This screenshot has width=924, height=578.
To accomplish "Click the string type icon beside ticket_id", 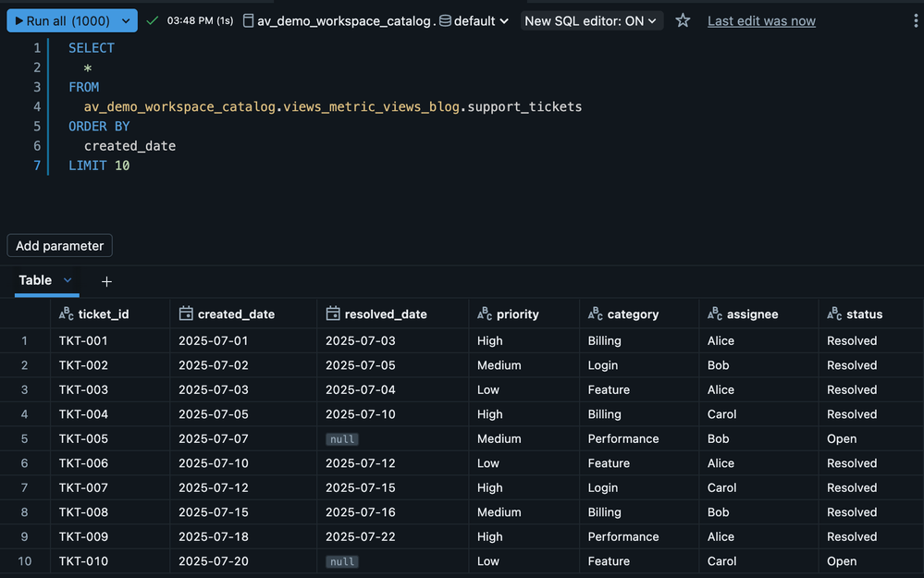I will click(x=66, y=314).
